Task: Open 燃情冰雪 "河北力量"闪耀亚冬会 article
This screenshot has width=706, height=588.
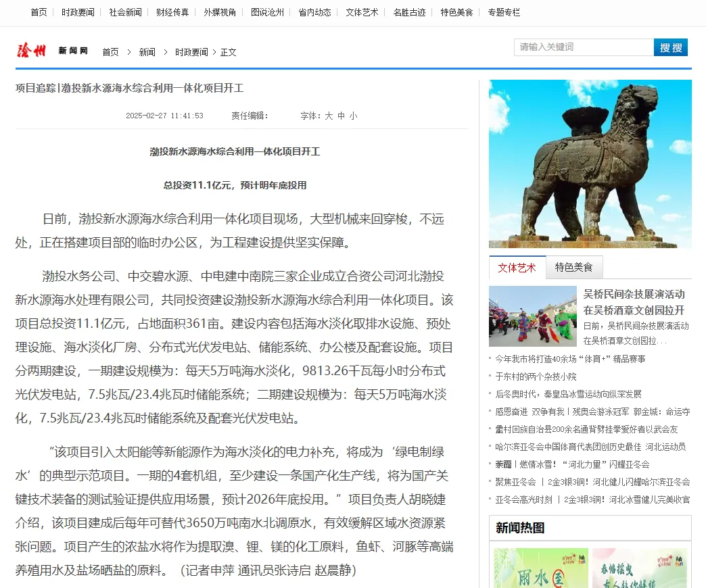Action: point(572,464)
